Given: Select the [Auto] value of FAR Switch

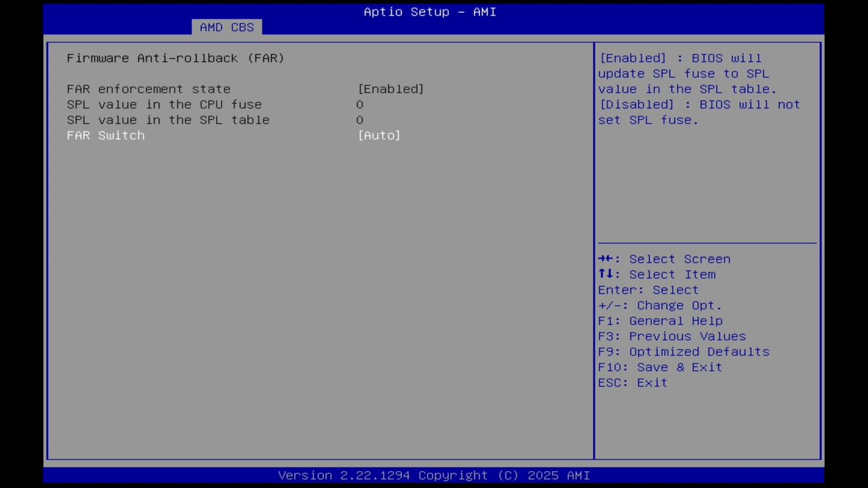Looking at the screenshot, I should [379, 136].
